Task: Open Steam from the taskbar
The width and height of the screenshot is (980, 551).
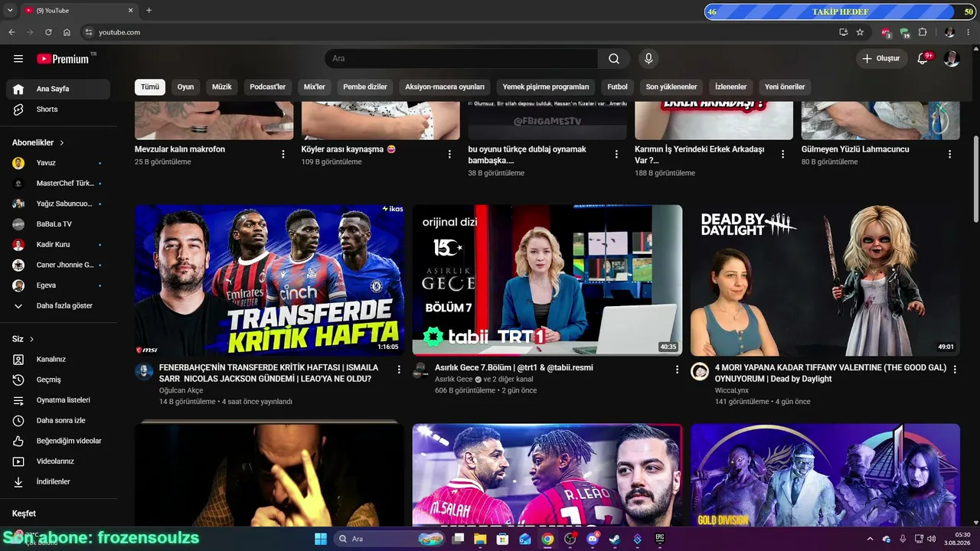Action: pyautogui.click(x=614, y=539)
